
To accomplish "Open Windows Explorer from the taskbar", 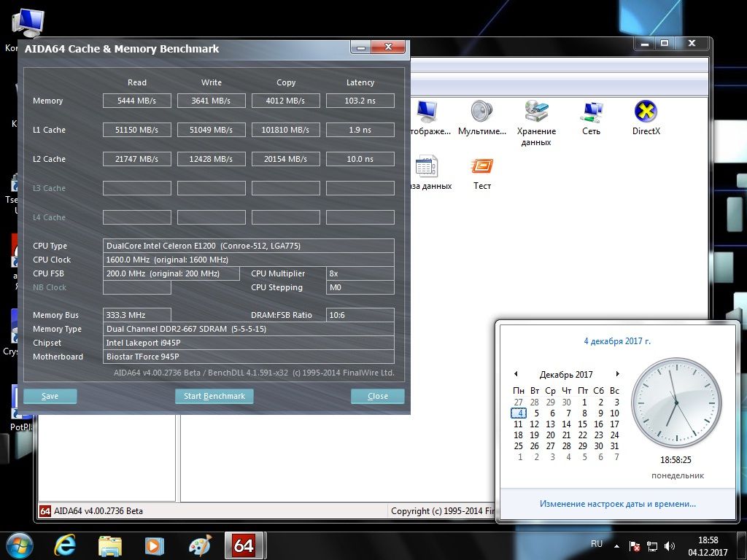I will click(x=110, y=545).
